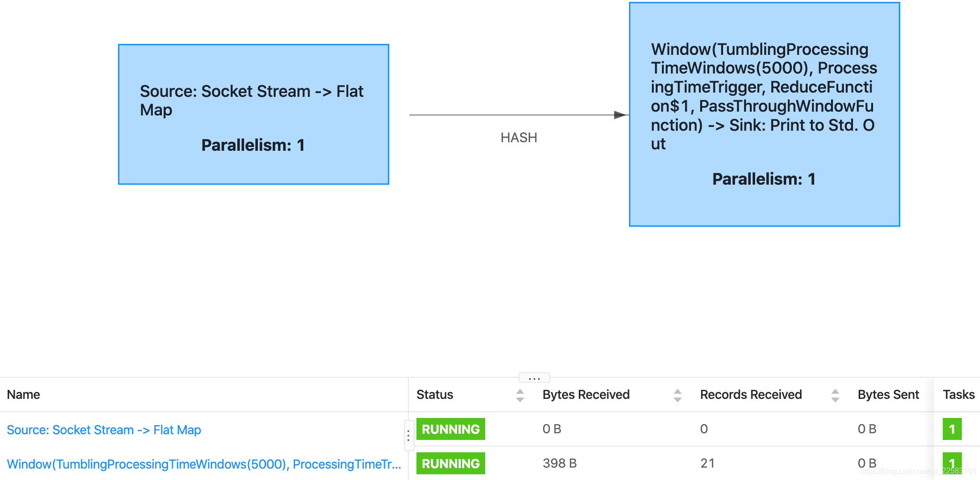
Task: Select 0 B bytes sent in Window row
Action: (x=867, y=463)
